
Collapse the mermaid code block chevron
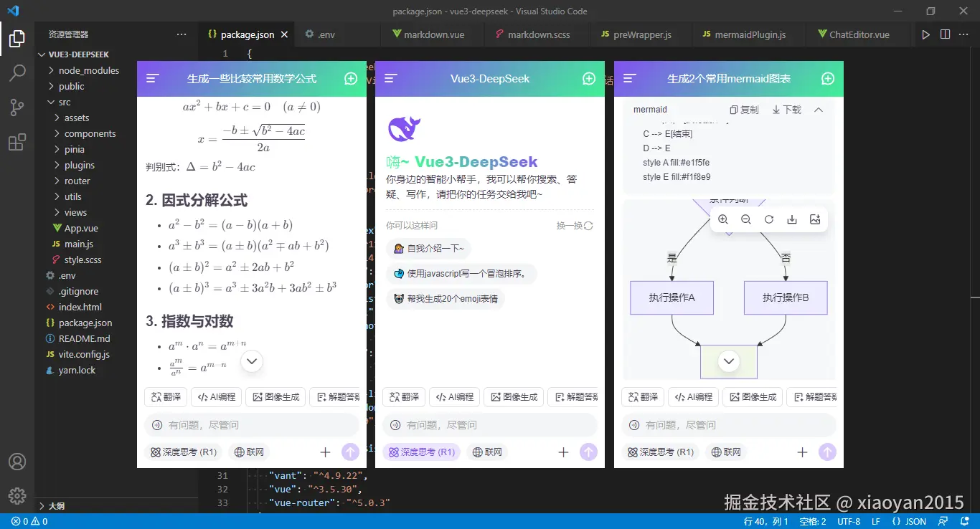tap(819, 110)
